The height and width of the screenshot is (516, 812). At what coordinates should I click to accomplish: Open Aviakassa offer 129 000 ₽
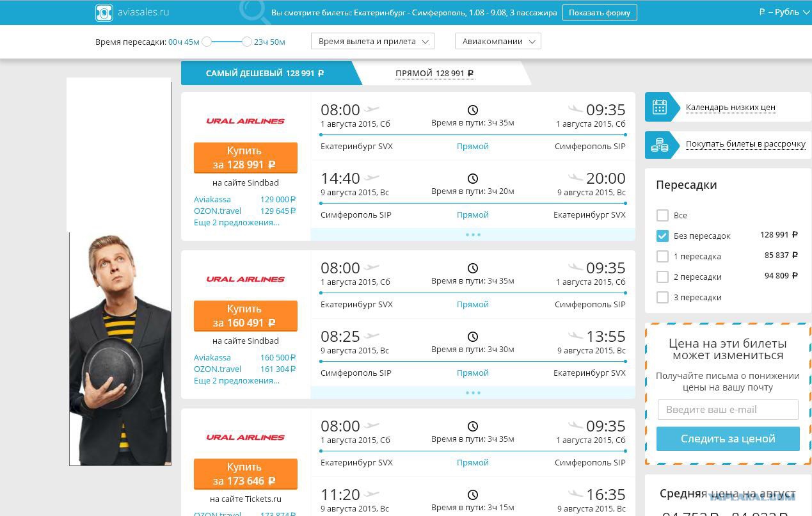(x=245, y=200)
